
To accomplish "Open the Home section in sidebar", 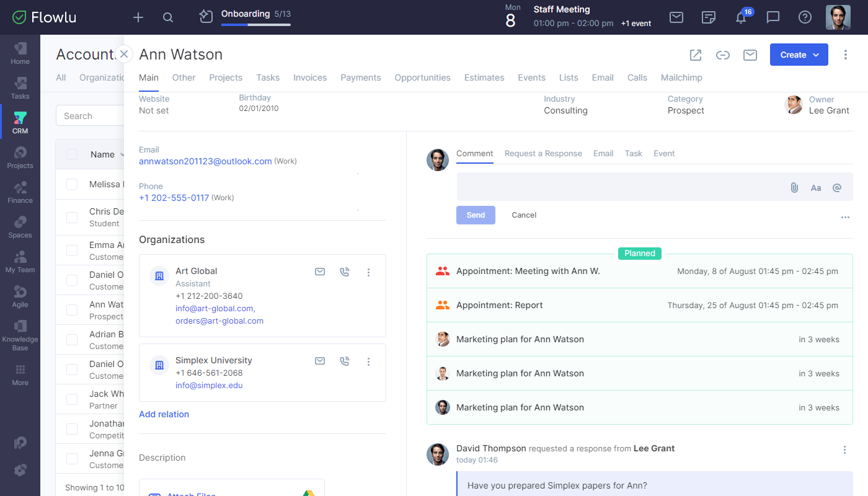I will click(20, 53).
